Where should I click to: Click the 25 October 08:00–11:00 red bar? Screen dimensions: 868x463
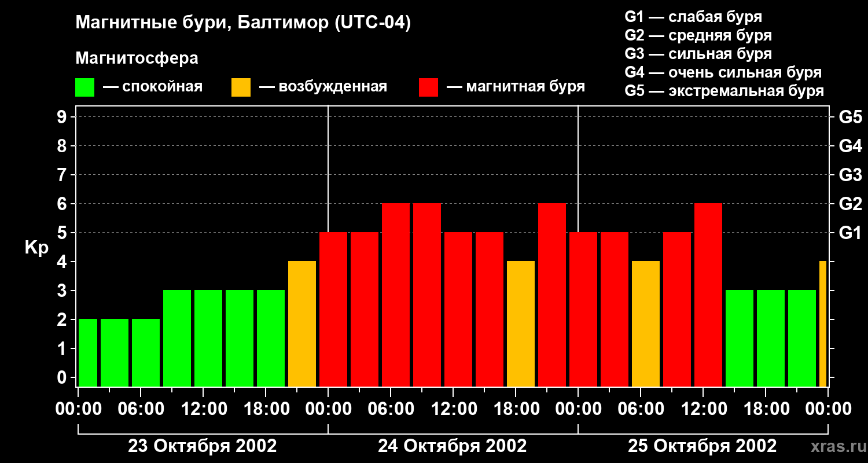[677, 310]
